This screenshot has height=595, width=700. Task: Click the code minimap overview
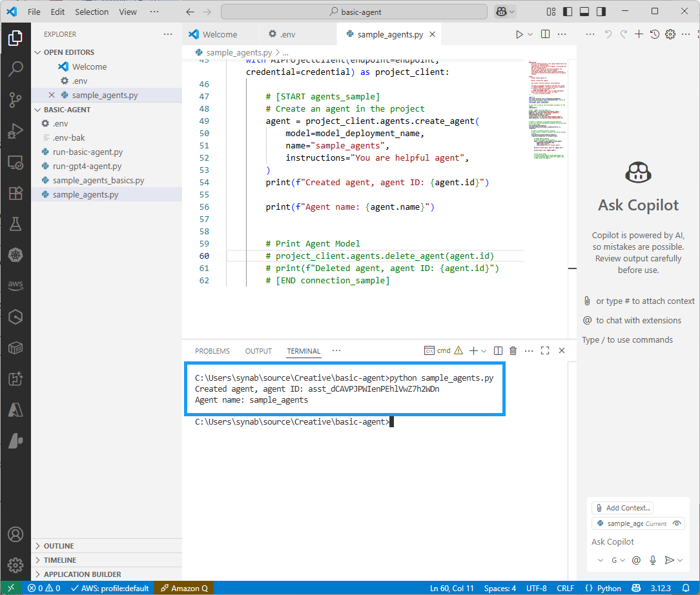[x=547, y=109]
